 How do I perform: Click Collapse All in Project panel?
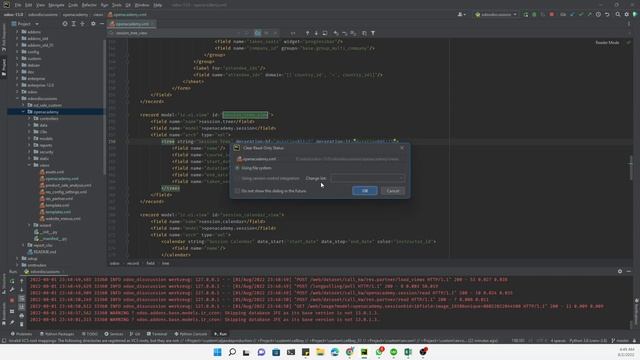[x=82, y=24]
